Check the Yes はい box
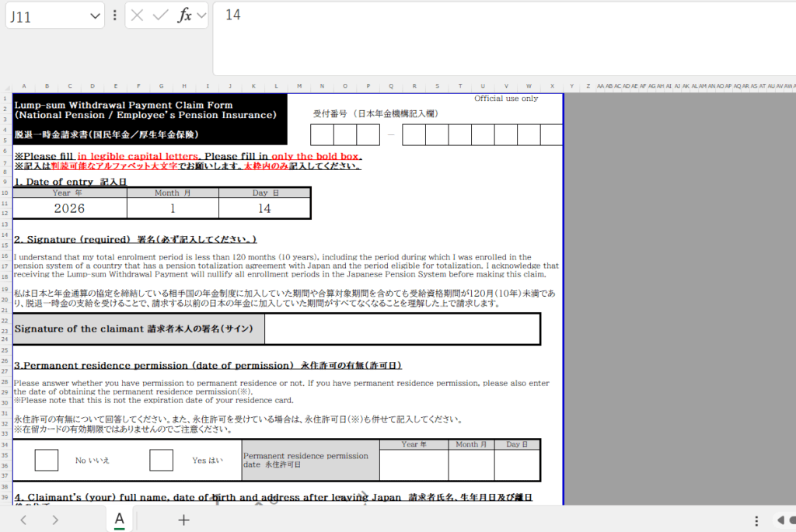The width and height of the screenshot is (796, 532). pyautogui.click(x=161, y=460)
